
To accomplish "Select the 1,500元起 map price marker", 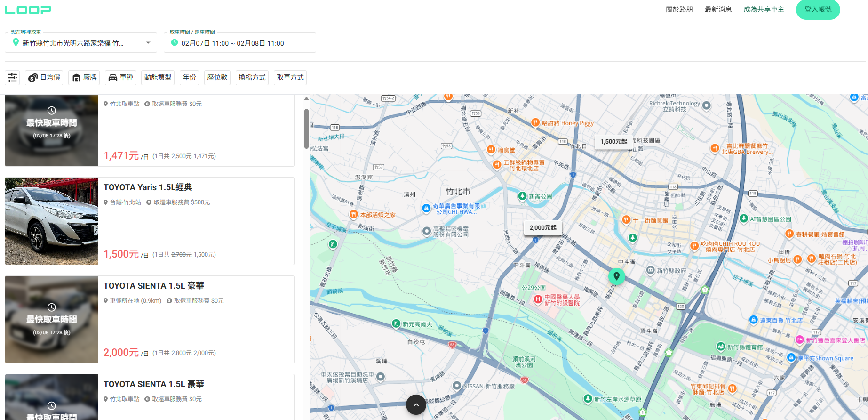I will point(613,142).
